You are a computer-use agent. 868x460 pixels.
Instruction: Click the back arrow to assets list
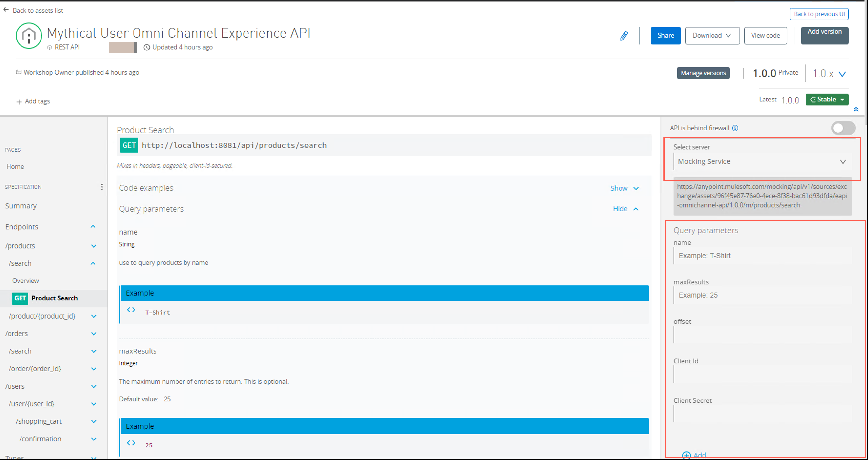click(x=6, y=10)
